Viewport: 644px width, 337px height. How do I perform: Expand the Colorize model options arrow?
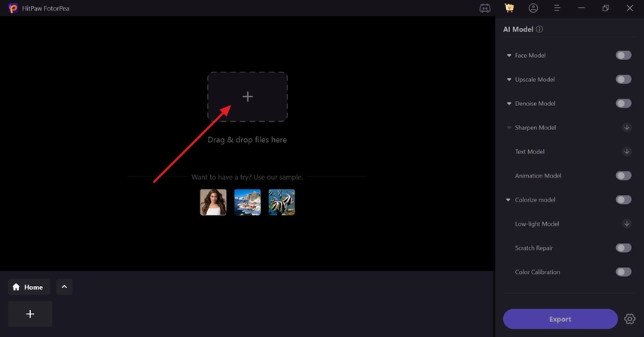(508, 200)
